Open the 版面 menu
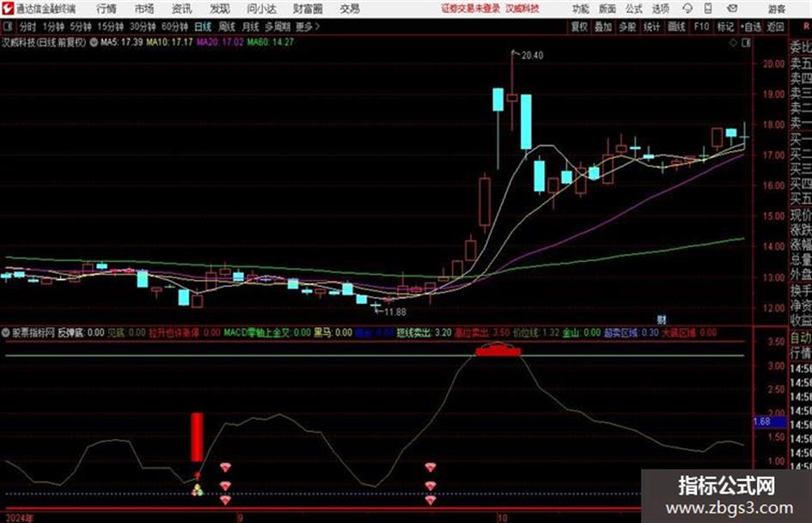This screenshot has height=523, width=812. tap(607, 9)
